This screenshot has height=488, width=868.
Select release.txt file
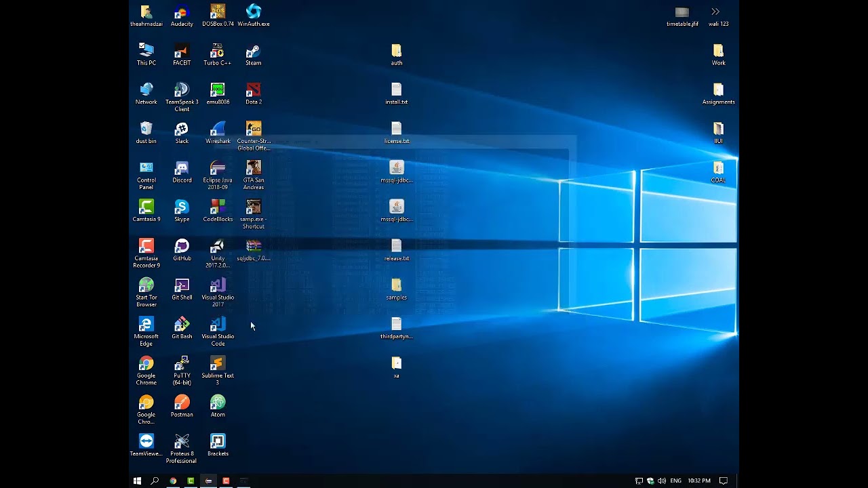click(x=397, y=250)
